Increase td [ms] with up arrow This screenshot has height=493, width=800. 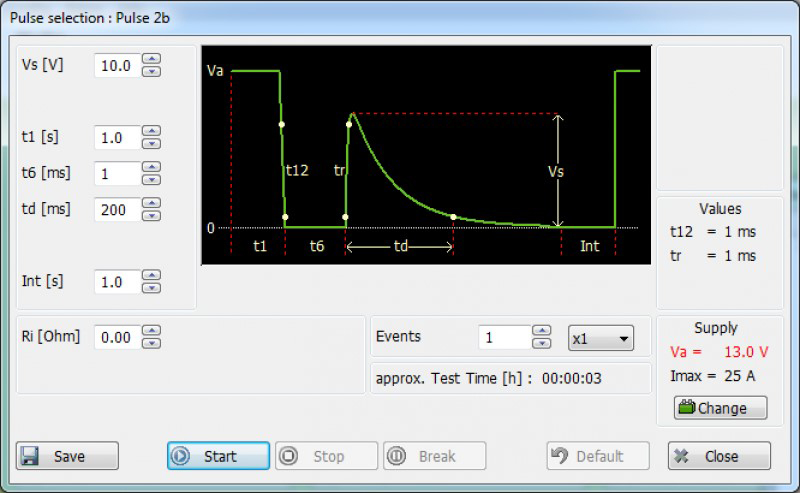click(x=152, y=203)
